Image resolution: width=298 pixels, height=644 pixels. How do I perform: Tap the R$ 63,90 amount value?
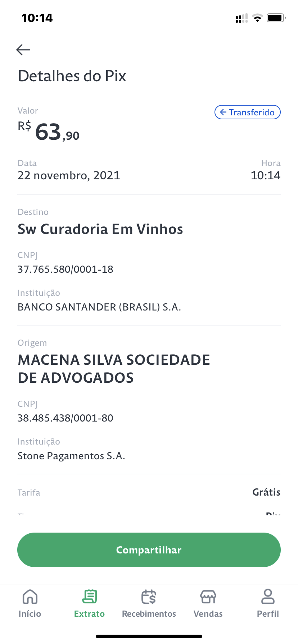(49, 132)
